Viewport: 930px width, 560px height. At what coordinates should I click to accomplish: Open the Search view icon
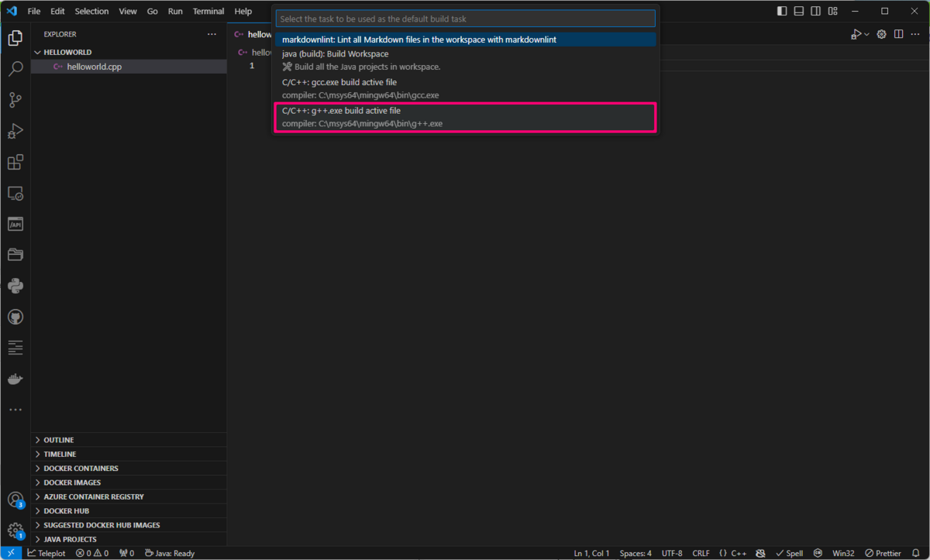[x=15, y=69]
